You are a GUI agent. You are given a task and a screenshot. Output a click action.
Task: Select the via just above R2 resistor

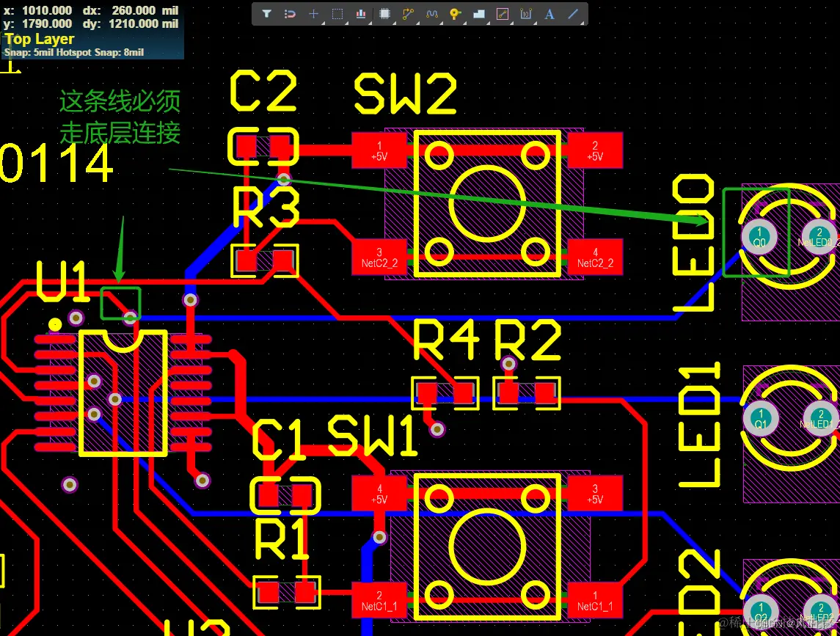click(x=509, y=365)
